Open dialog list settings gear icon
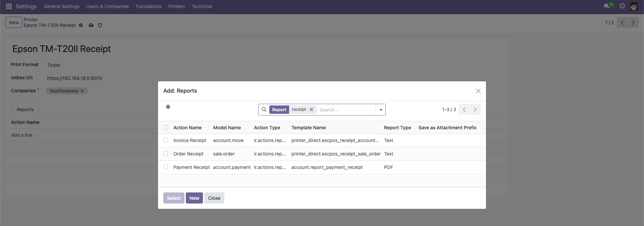This screenshot has height=226, width=644. point(168,107)
